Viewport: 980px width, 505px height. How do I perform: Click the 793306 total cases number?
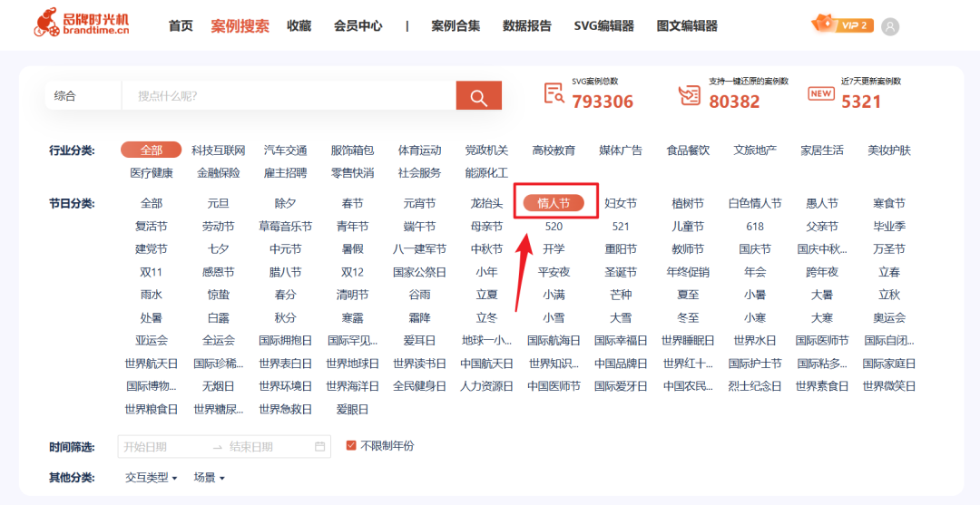(603, 102)
